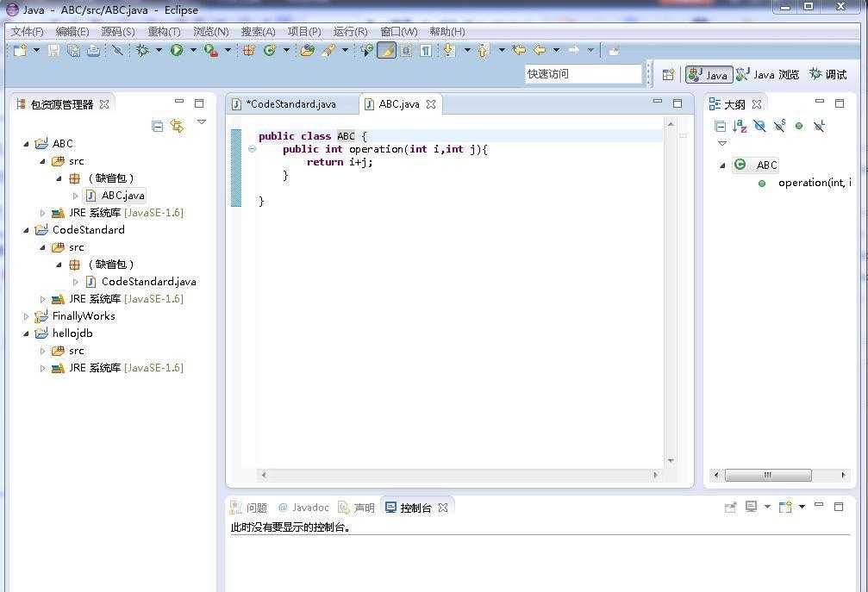Image resolution: width=868 pixels, height=592 pixels.
Task: Click the Save icon in the toolbar
Action: pos(53,51)
